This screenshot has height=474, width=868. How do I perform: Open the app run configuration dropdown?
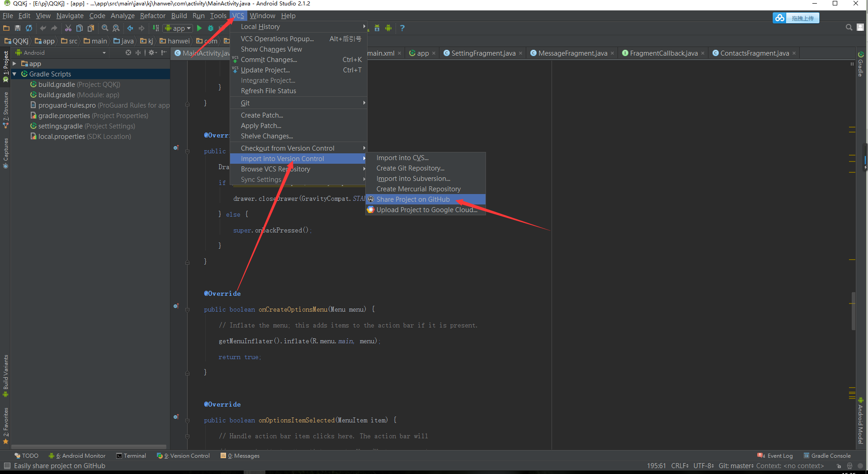pyautogui.click(x=178, y=28)
